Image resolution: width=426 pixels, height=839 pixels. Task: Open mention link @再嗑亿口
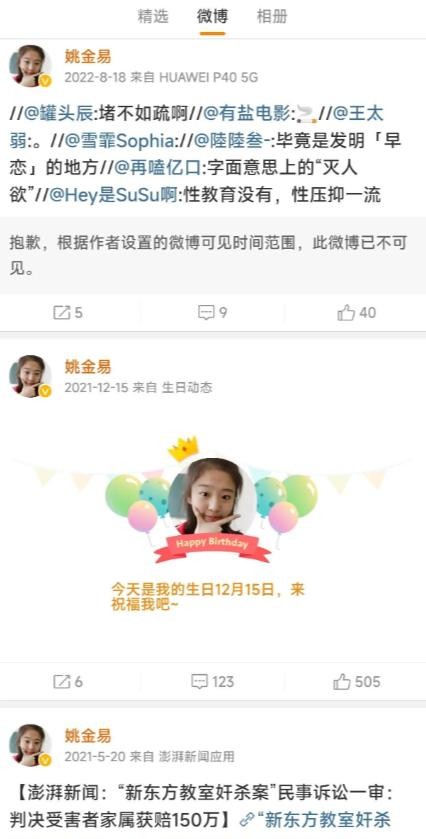pyautogui.click(x=161, y=168)
